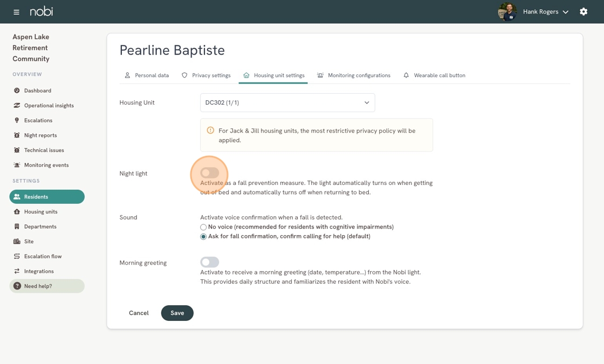Open the Monitoring configurations tab

(x=354, y=75)
